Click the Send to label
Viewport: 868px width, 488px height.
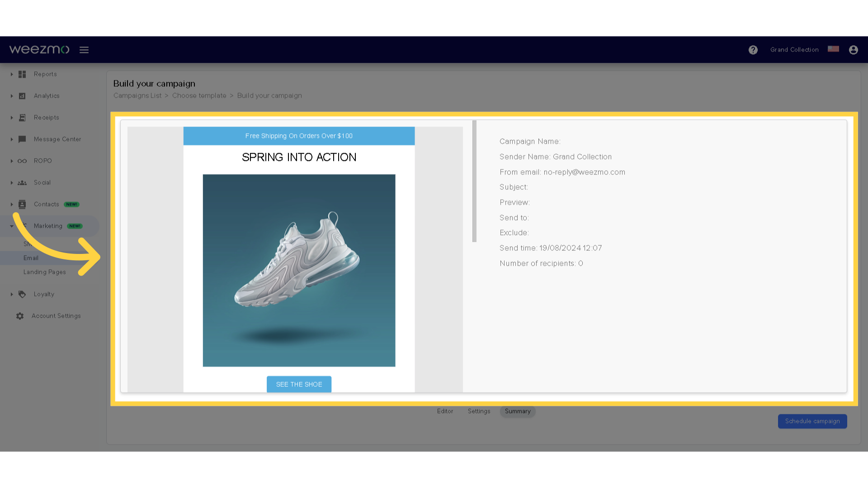tap(514, 218)
